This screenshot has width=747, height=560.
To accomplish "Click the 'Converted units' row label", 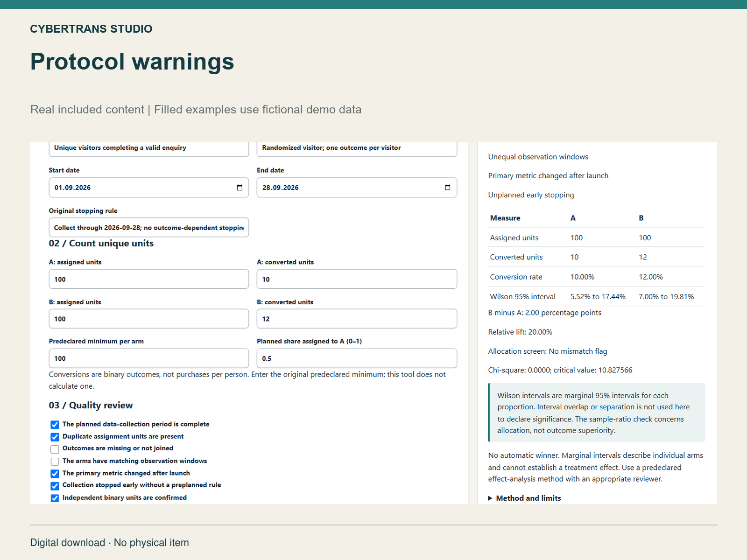I will pyautogui.click(x=516, y=257).
